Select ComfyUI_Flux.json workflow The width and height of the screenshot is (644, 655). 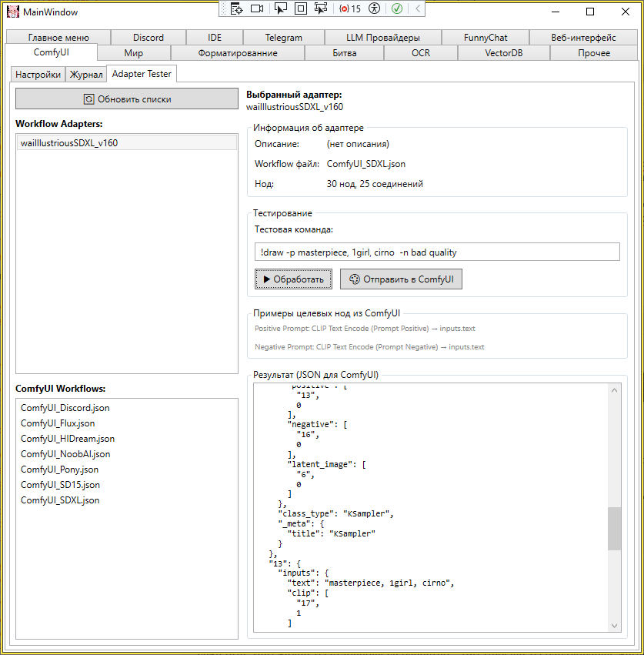[127, 423]
